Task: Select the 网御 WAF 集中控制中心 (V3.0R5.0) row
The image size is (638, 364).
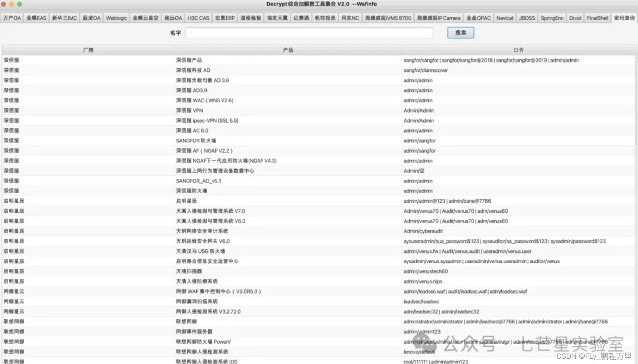Action: click(x=319, y=292)
